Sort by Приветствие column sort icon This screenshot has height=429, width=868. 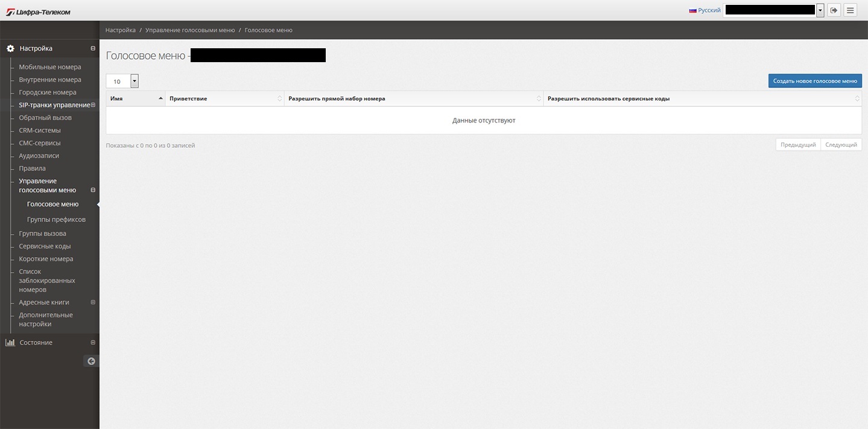[279, 98]
